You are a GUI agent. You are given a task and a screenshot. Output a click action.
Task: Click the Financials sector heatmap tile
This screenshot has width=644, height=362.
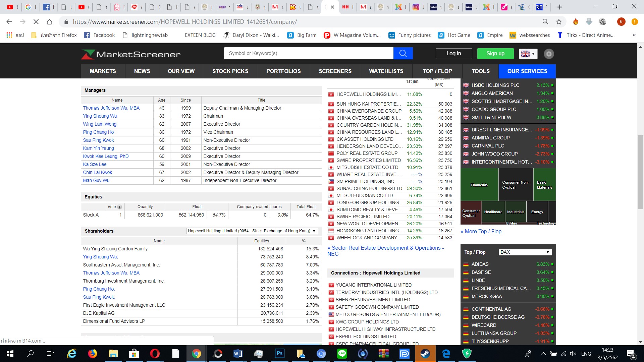(479, 185)
